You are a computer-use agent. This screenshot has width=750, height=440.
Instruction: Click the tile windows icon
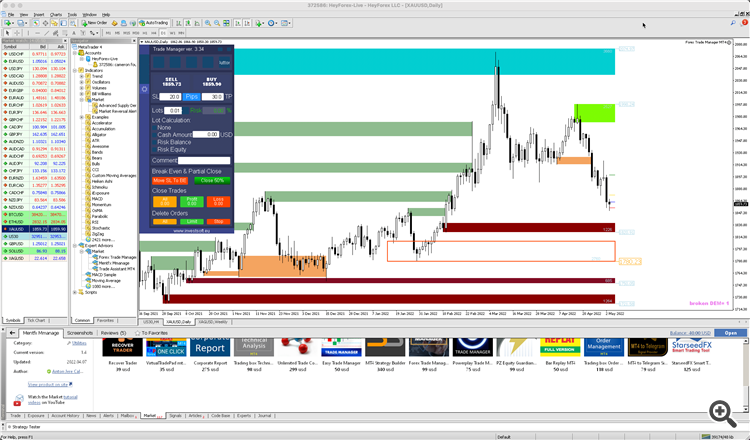tap(226, 23)
